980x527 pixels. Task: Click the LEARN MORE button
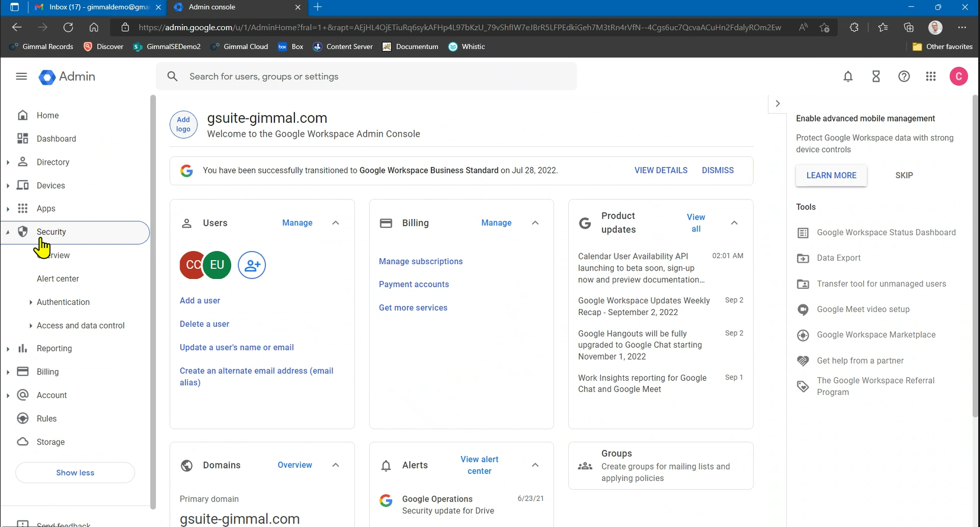pos(831,176)
